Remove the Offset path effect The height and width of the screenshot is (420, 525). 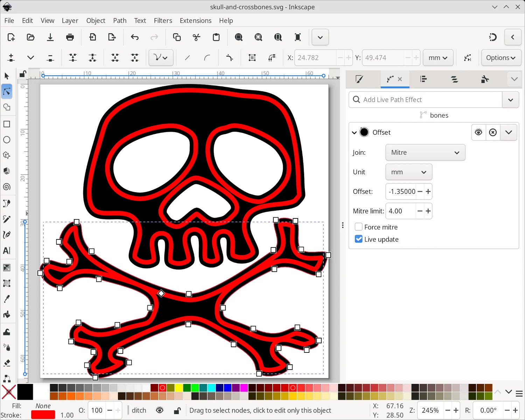coord(493,132)
